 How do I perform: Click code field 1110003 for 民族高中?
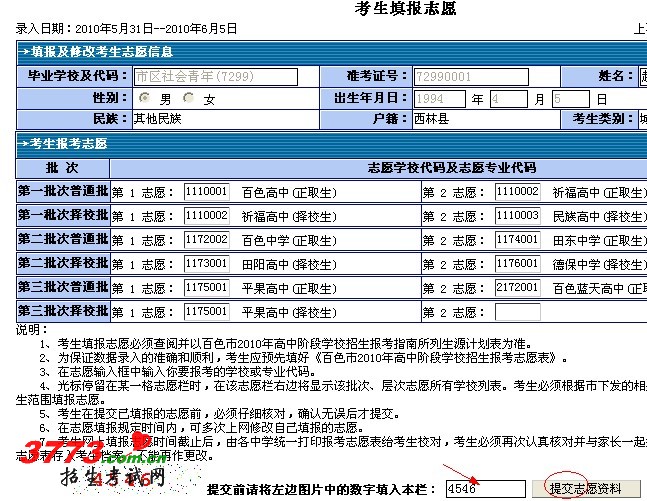point(517,215)
